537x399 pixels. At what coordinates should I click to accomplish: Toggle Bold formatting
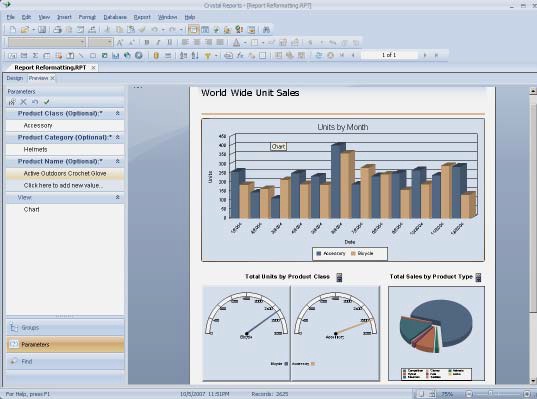(x=147, y=42)
